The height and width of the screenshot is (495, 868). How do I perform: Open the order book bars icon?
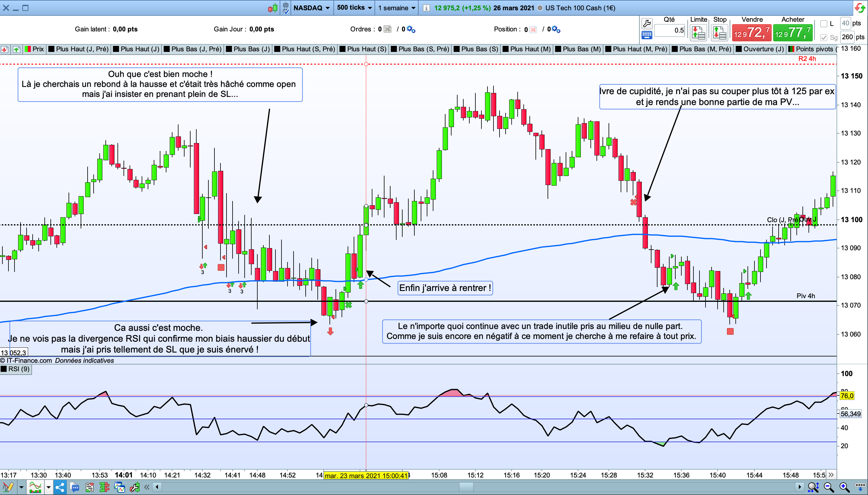(x=104, y=487)
